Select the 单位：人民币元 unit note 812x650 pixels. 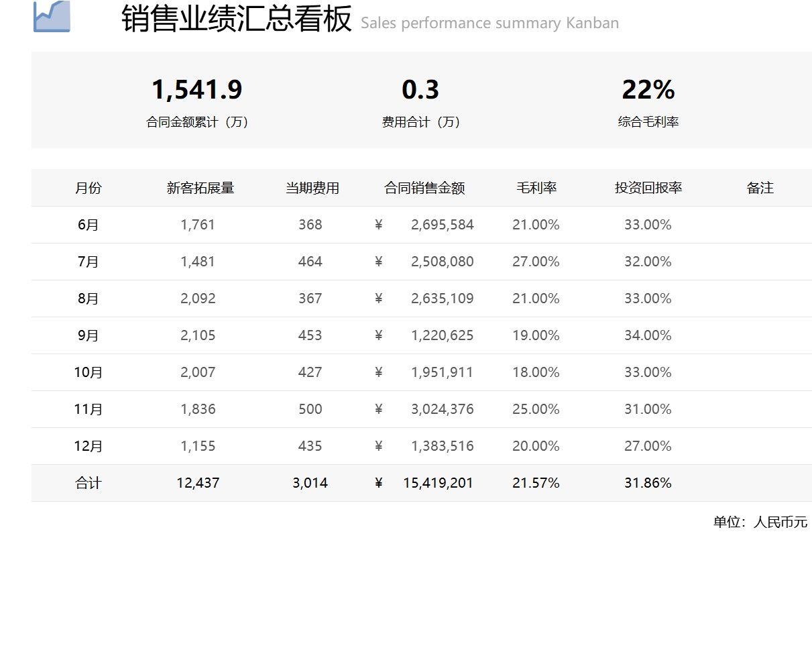[x=760, y=523]
